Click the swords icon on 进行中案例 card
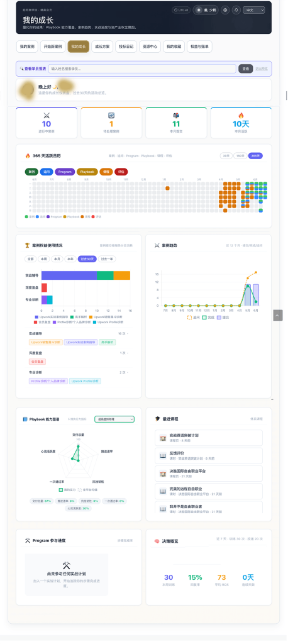The width and height of the screenshot is (288, 644). point(47,116)
